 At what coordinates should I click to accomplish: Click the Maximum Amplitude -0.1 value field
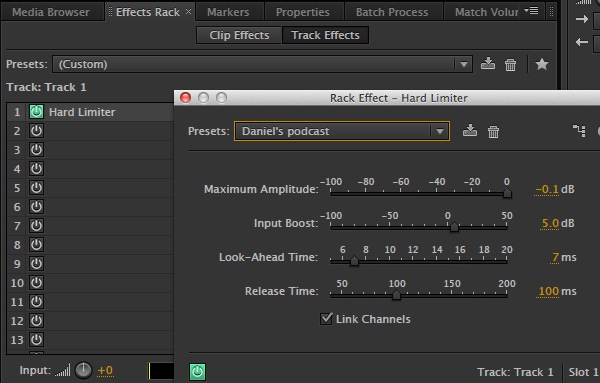click(x=547, y=189)
